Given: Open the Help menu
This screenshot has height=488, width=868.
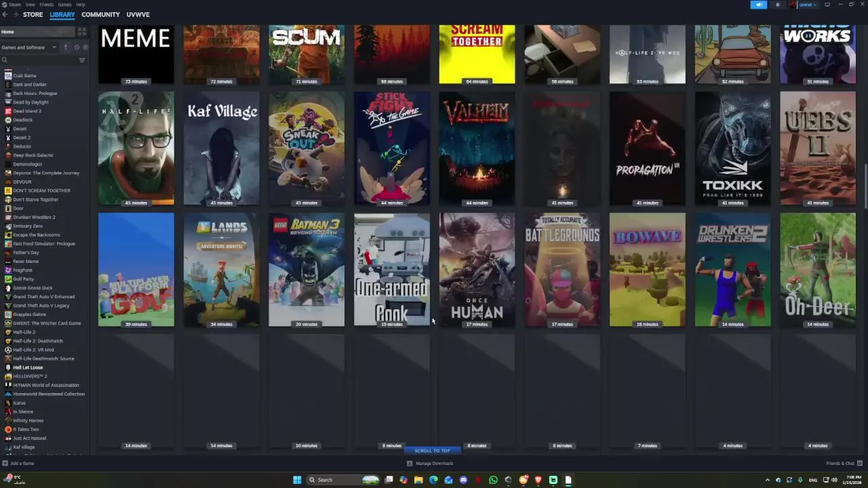Looking at the screenshot, I should [x=81, y=5].
